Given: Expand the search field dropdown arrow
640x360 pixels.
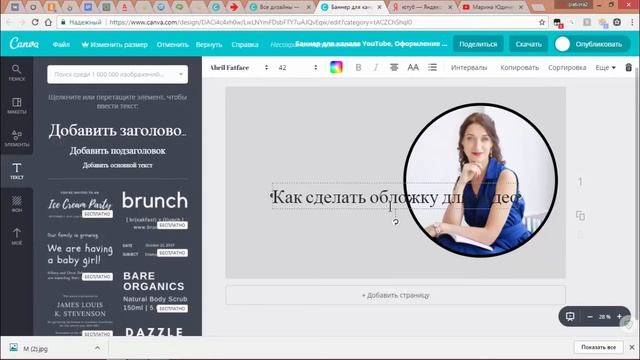Looking at the screenshot, I should [x=181, y=74].
